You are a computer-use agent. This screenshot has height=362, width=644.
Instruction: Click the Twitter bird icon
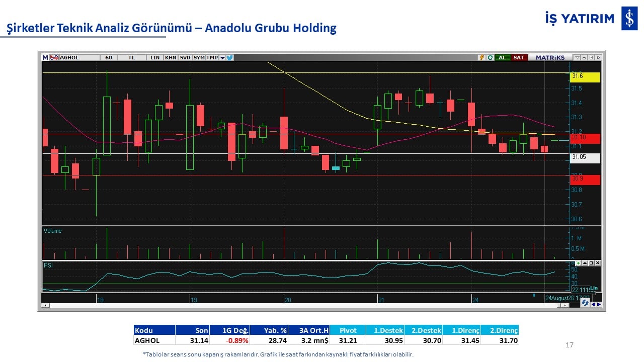pyautogui.click(x=230, y=57)
